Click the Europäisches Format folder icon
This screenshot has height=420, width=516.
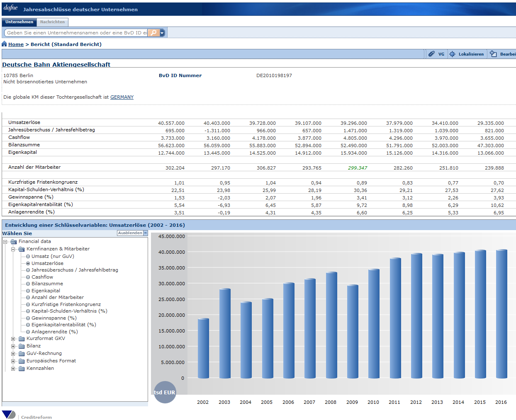[x=22, y=361]
